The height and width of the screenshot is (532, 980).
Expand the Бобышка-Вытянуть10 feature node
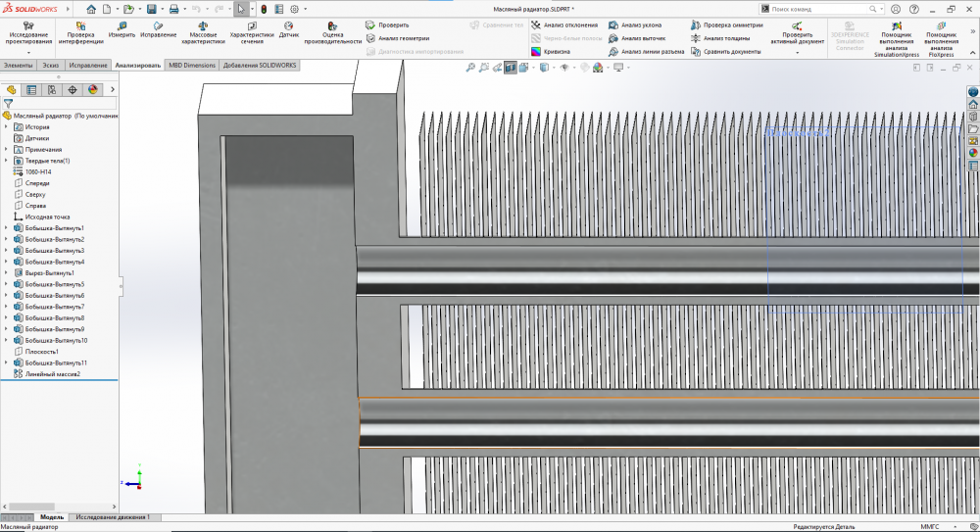point(6,340)
